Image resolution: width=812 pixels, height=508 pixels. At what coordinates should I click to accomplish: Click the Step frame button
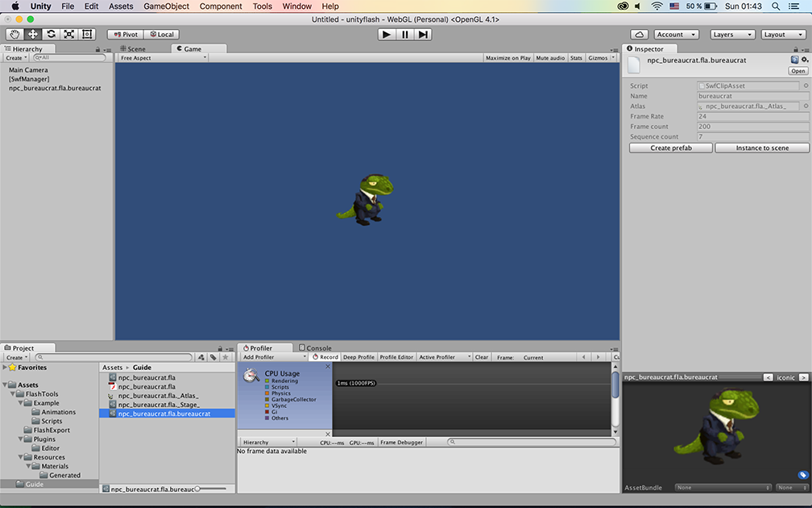(x=423, y=35)
